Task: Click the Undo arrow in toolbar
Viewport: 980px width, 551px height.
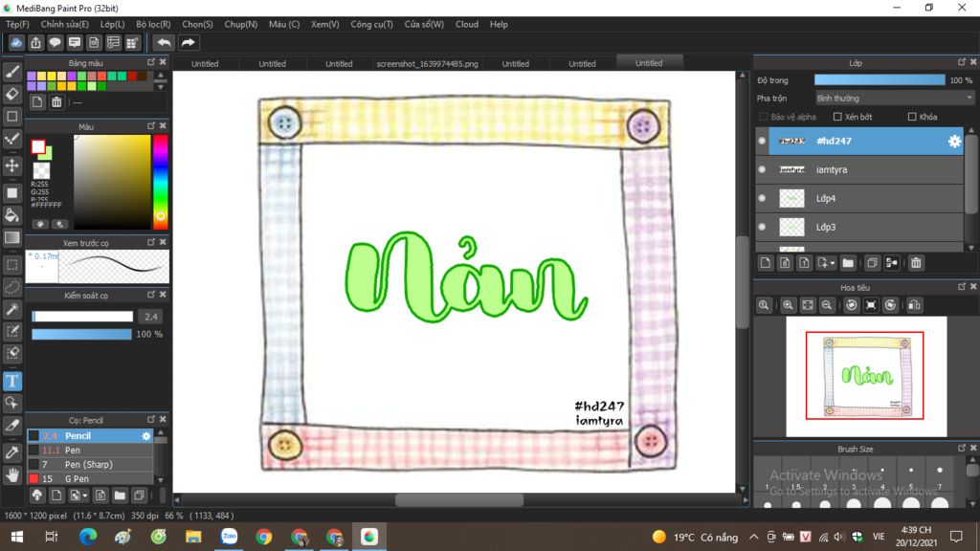Action: coord(164,42)
